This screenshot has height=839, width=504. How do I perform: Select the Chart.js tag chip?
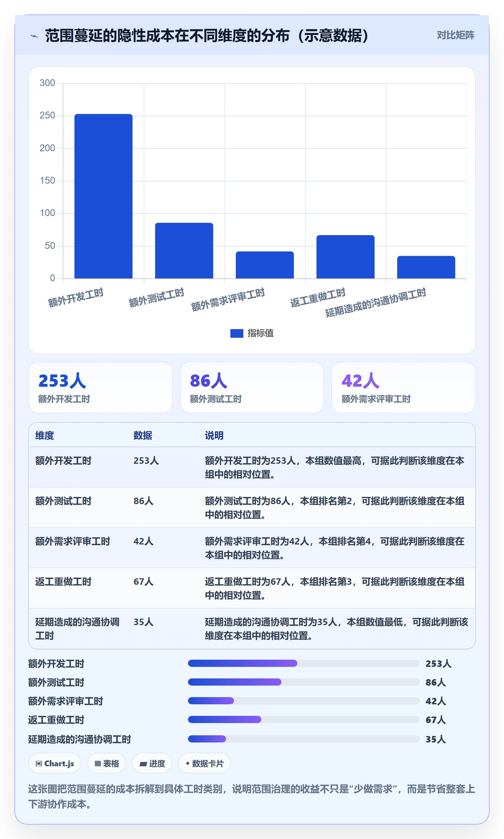pyautogui.click(x=55, y=763)
